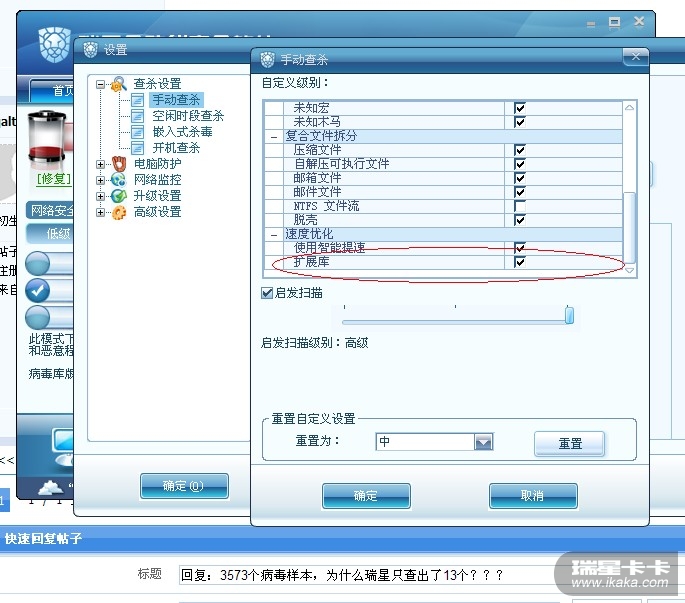Toggle the 自解压可执行文件 checkbox
Image resolution: width=685 pixels, height=603 pixels.
(x=520, y=164)
